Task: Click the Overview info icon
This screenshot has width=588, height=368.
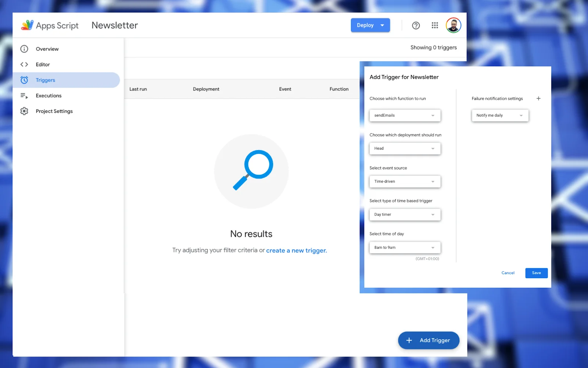Action: point(24,49)
